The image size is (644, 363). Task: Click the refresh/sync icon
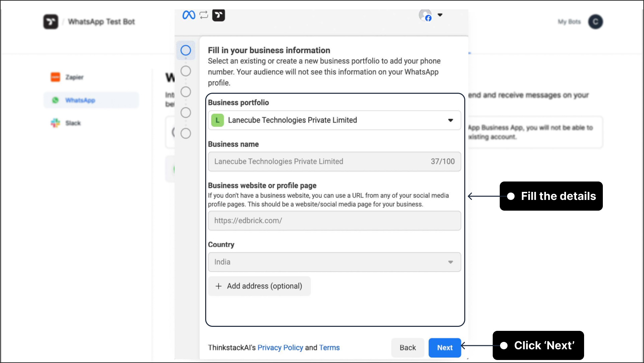(204, 15)
